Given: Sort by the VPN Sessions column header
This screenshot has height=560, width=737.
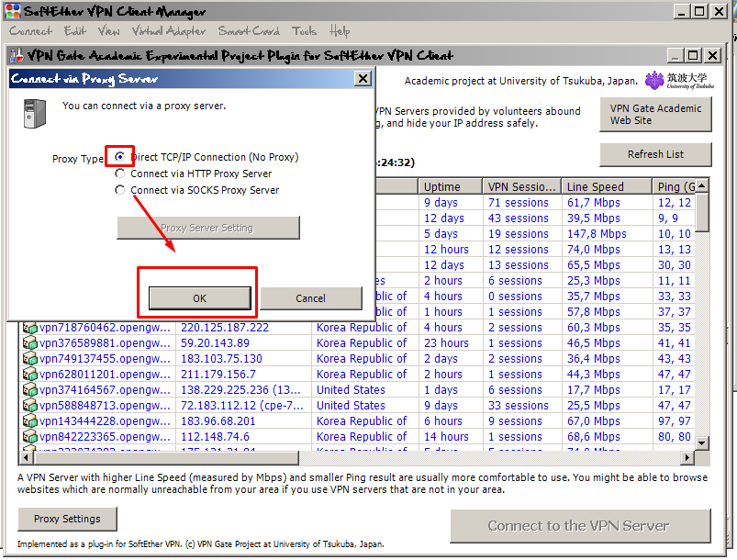Looking at the screenshot, I should pos(521,186).
